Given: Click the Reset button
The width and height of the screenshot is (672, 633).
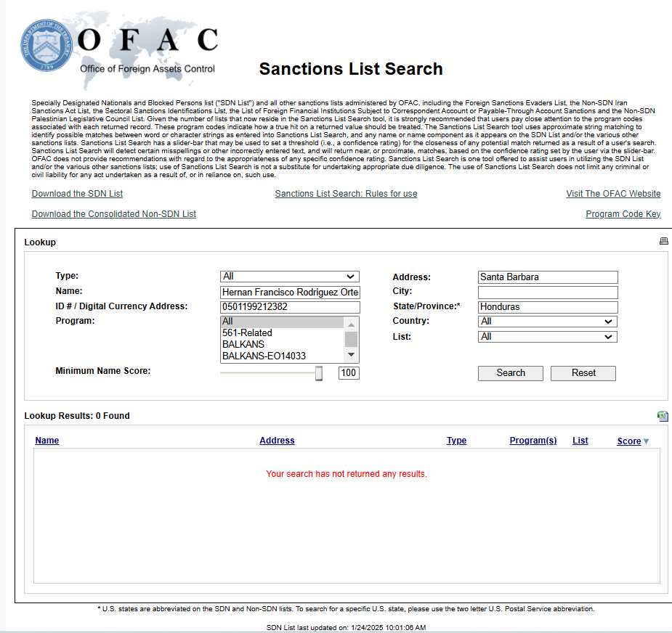Looking at the screenshot, I should (583, 373).
